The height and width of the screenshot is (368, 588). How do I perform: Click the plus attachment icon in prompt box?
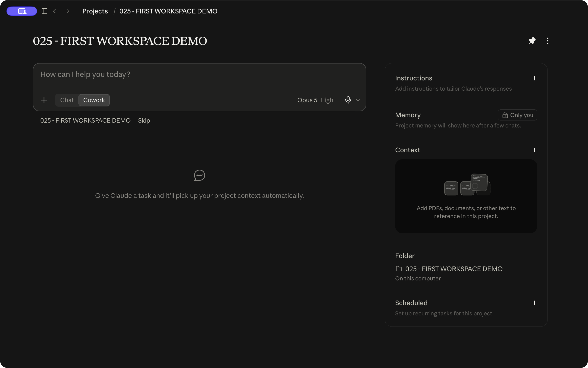(44, 100)
